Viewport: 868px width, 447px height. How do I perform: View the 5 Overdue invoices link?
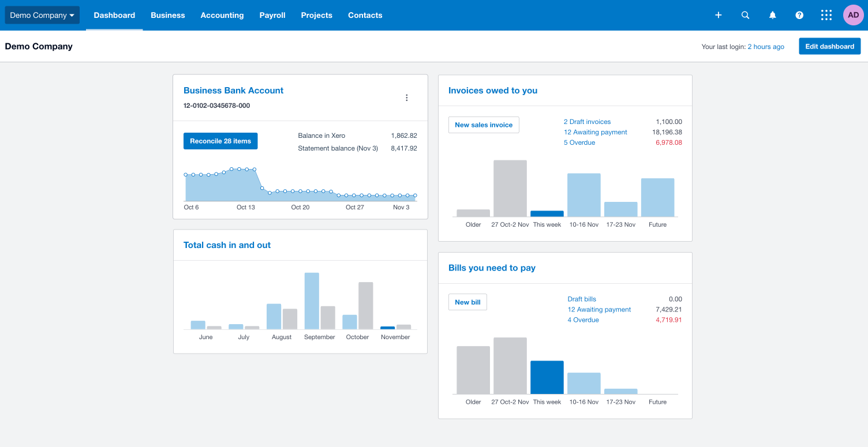point(579,142)
